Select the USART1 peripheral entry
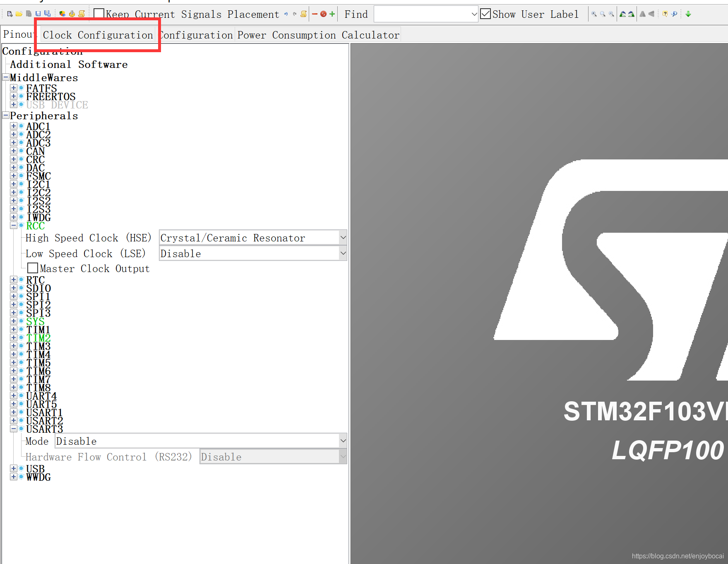 (x=44, y=412)
